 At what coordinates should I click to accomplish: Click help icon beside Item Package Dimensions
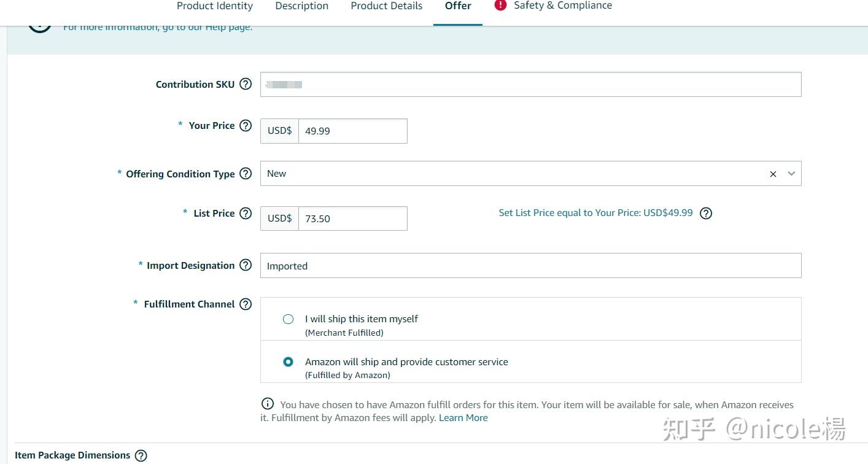141,455
